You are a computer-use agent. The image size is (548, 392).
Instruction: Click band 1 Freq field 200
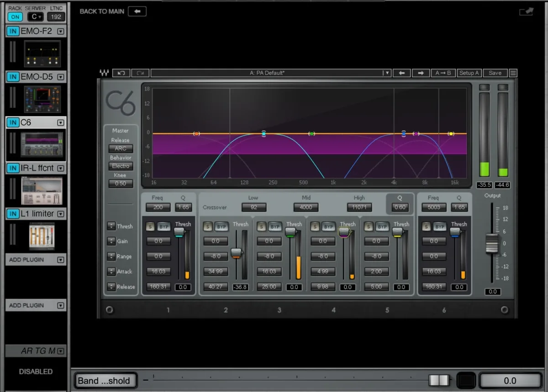158,207
